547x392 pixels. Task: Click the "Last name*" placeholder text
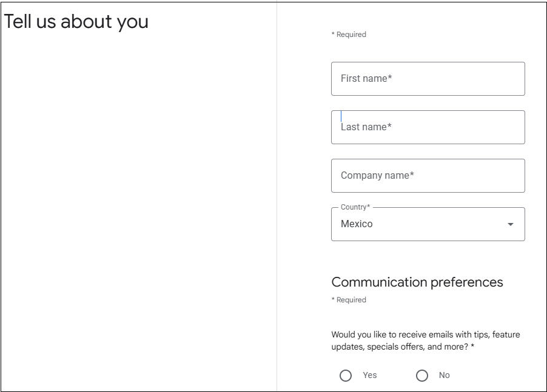click(366, 127)
